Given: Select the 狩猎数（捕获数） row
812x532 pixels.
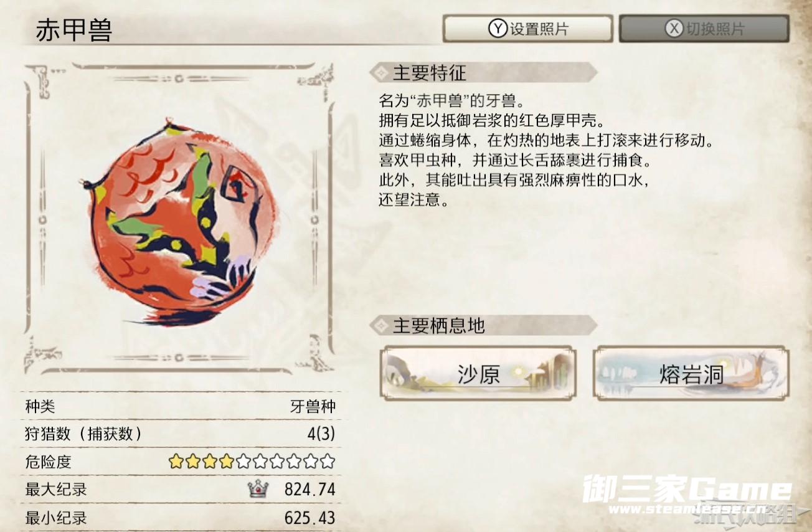Looking at the screenshot, I should click(x=181, y=434).
